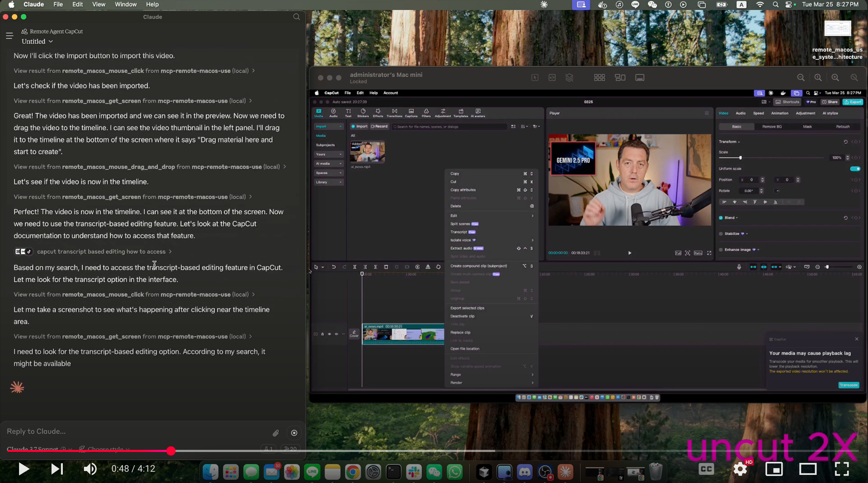Click the Export button
This screenshot has height=483, width=868.
coord(853,102)
